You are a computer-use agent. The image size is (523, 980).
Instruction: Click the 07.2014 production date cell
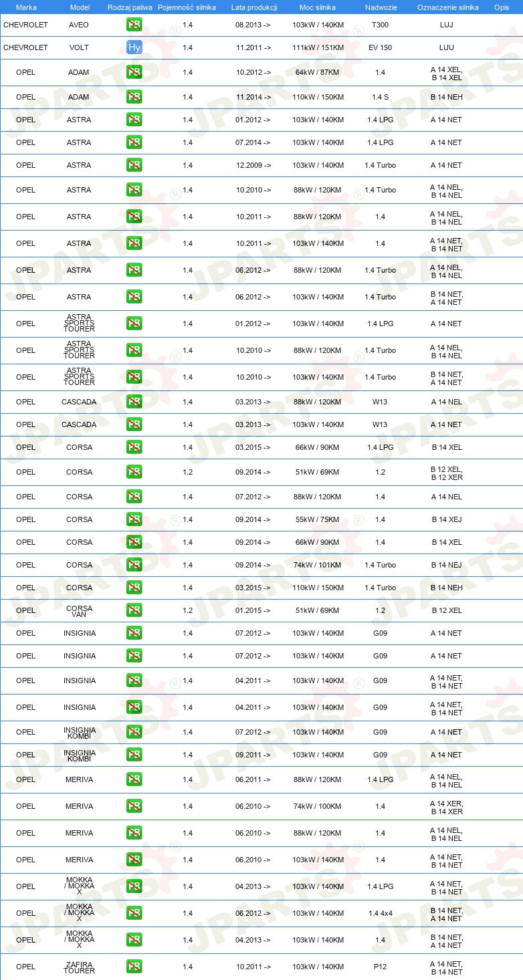[253, 142]
